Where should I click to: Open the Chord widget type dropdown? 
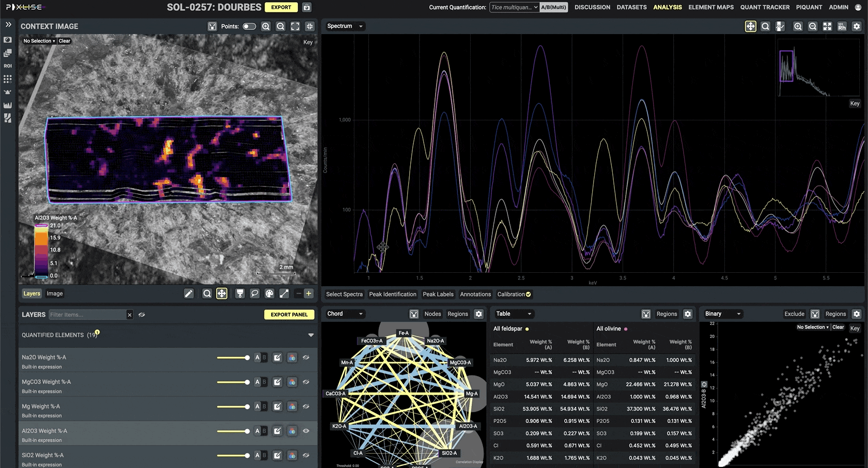tap(345, 314)
